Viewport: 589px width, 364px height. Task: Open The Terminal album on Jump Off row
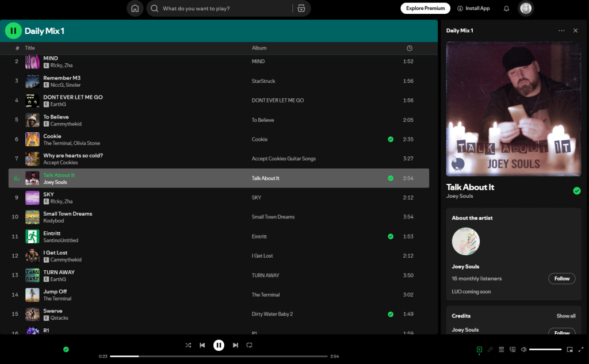point(266,295)
